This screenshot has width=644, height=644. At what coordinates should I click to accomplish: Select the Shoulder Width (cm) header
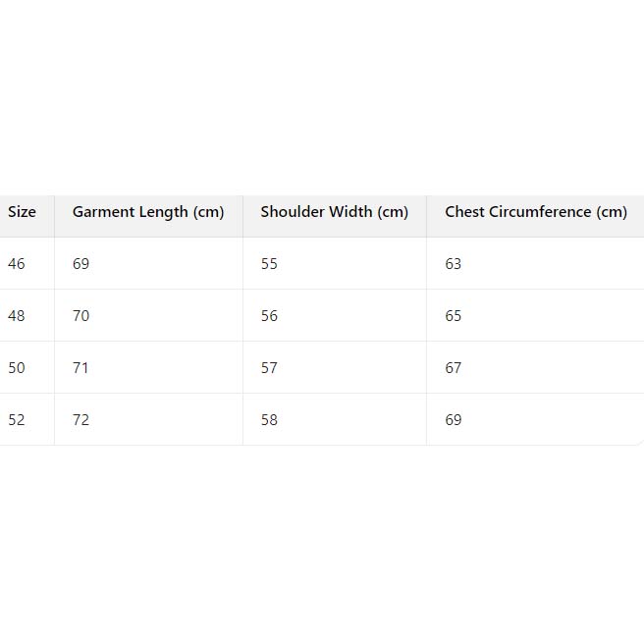(x=334, y=212)
